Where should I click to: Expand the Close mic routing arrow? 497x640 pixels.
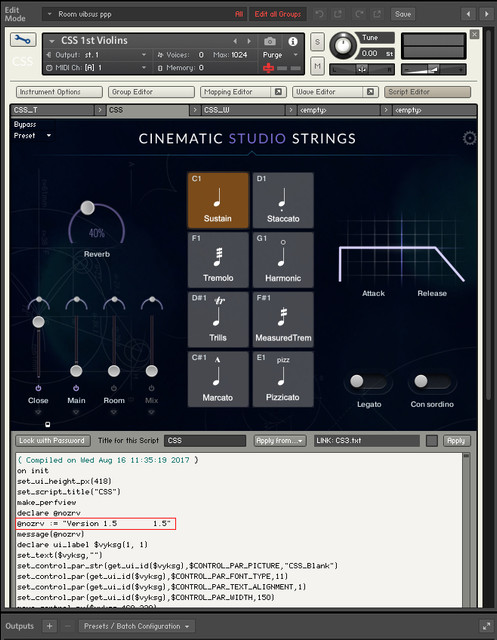pos(38,412)
